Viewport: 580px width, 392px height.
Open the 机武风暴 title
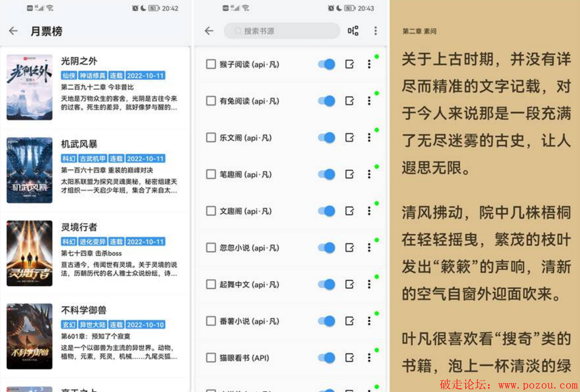click(79, 144)
